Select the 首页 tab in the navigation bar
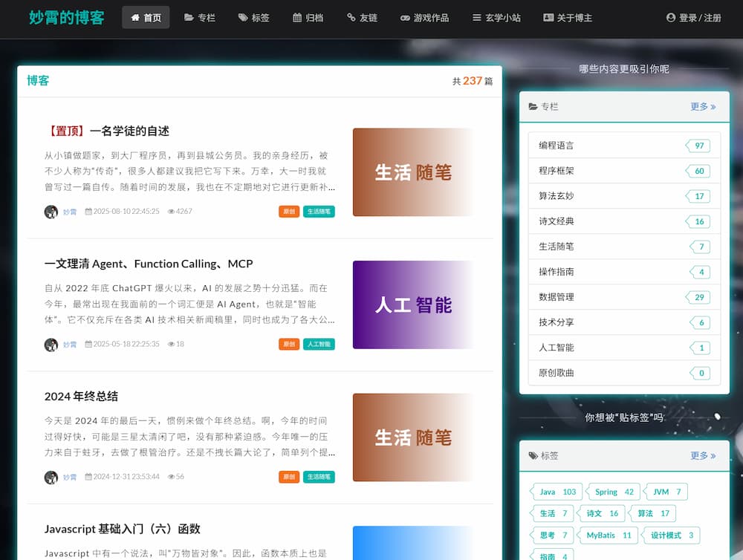Screen dimensions: 743x560 click(x=146, y=17)
